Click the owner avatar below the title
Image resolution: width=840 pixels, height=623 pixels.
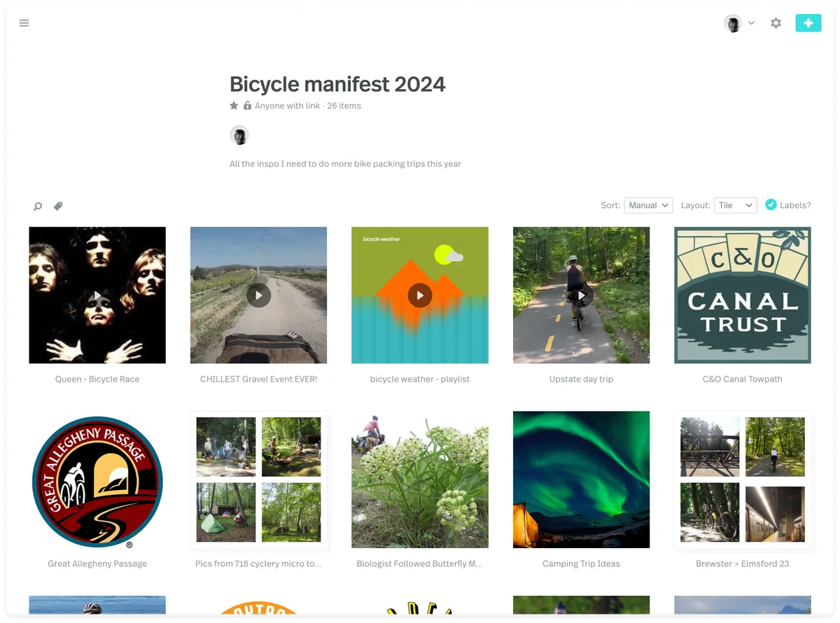[x=239, y=135]
